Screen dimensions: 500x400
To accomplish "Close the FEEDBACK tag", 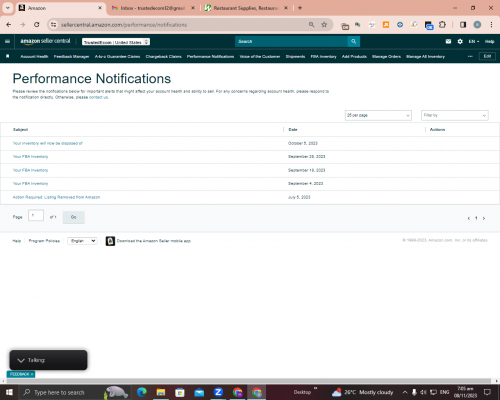I will pyautogui.click(x=32, y=374).
